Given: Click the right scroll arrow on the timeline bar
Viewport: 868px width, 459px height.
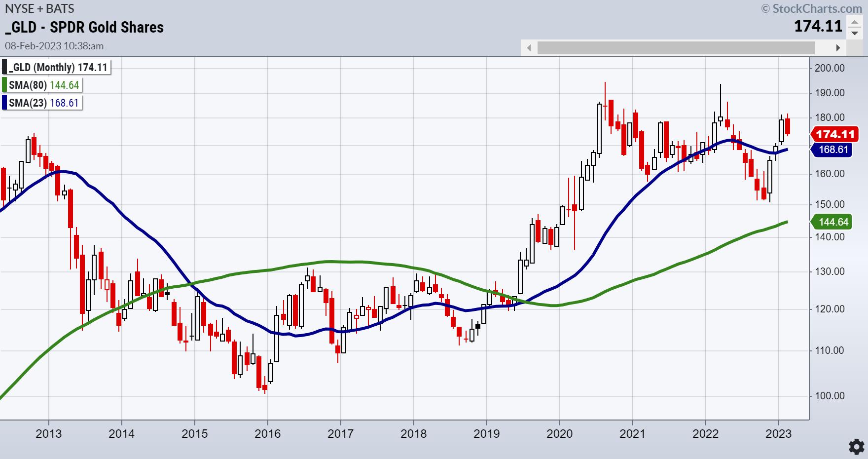Looking at the screenshot, I should pyautogui.click(x=838, y=48).
